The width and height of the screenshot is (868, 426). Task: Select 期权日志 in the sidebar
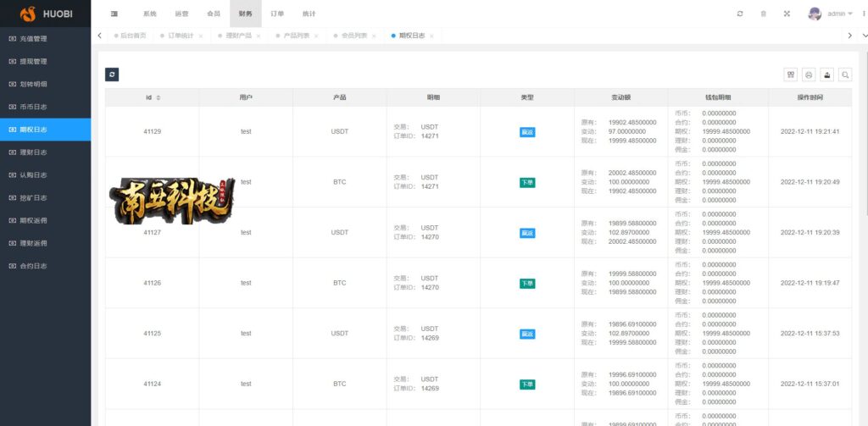point(46,130)
